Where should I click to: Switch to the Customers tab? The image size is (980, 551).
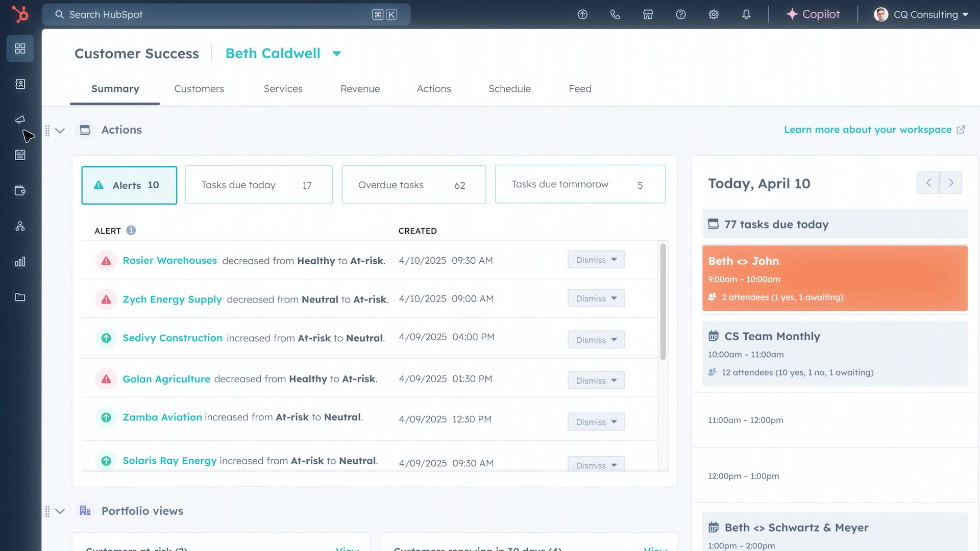(x=199, y=89)
